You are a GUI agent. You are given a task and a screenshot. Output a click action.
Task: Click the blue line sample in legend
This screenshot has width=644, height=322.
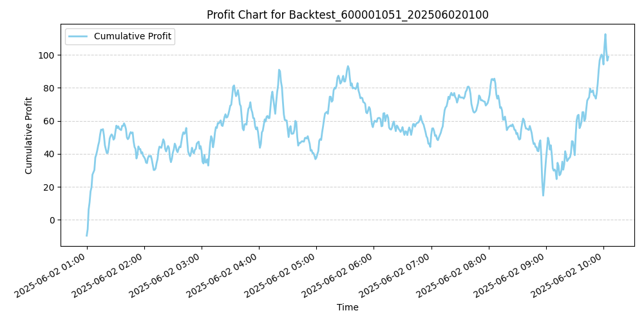79,37
